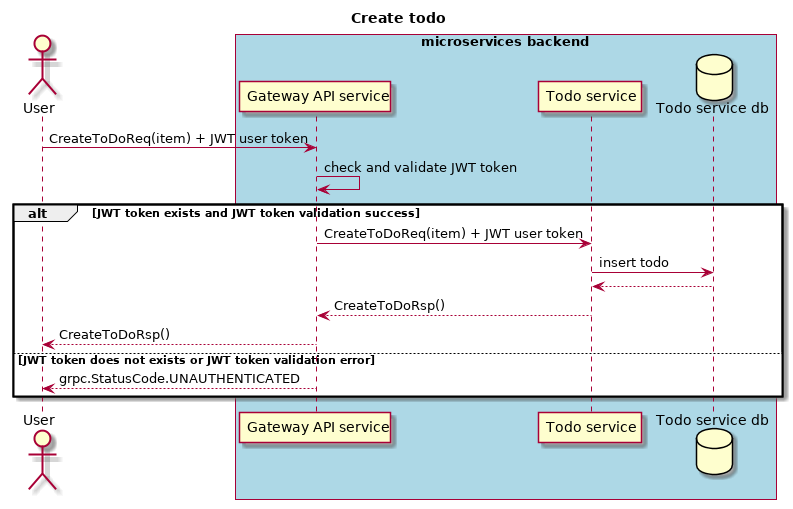Click the User actor stick figure at bottom
Screen dimensions: 793x509
pyautogui.click(x=42, y=463)
